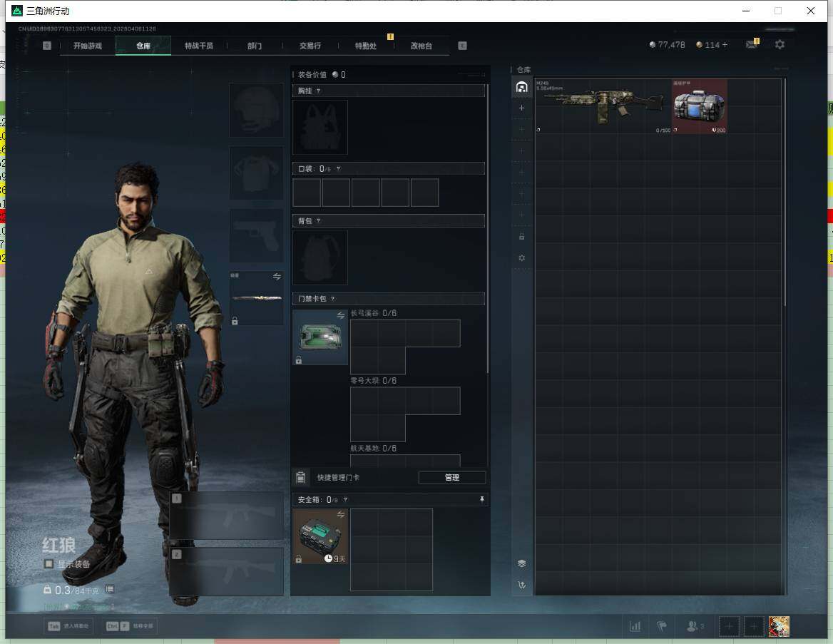
Task: Click the help icon beside 门禁卡包
Action: (x=332, y=299)
